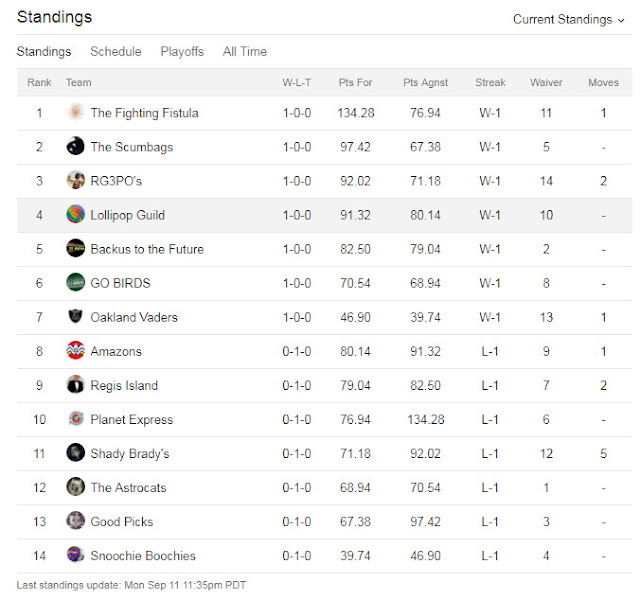
Task: Click The Fighting Fistula team logo
Action: click(x=75, y=113)
